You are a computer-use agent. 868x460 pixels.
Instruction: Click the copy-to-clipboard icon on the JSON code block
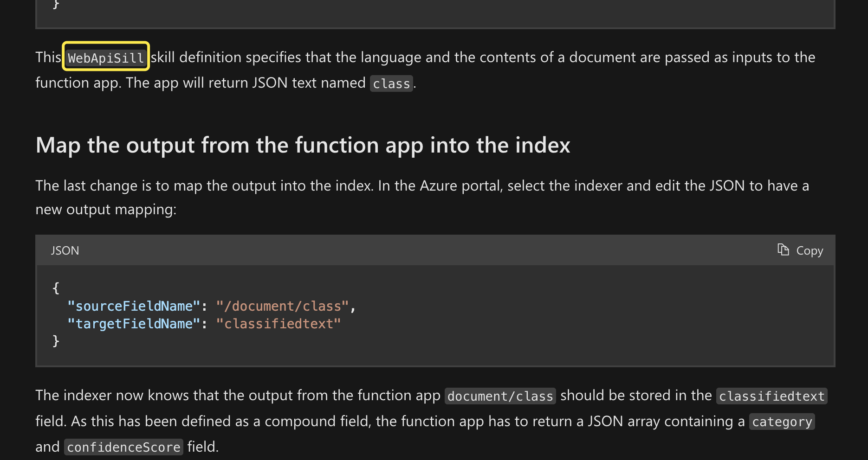pos(783,250)
